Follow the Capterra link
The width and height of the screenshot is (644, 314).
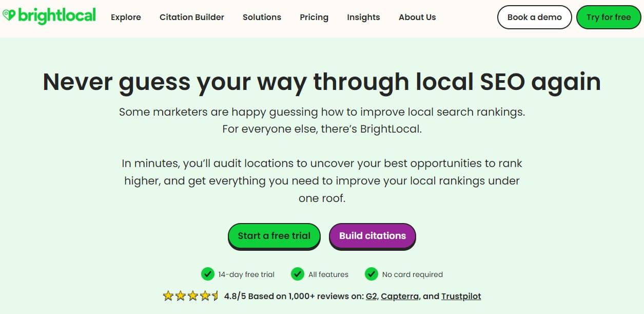click(400, 296)
